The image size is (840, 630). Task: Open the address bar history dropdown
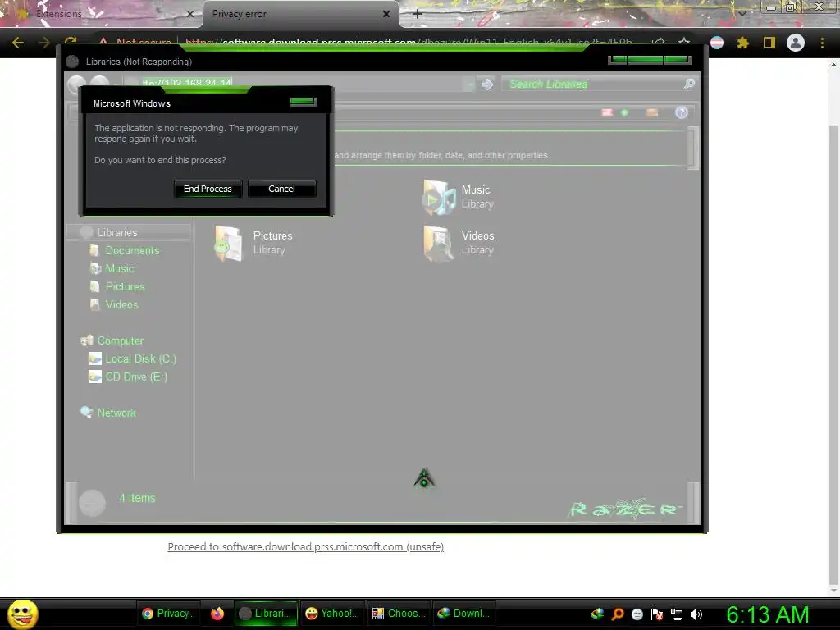(468, 84)
